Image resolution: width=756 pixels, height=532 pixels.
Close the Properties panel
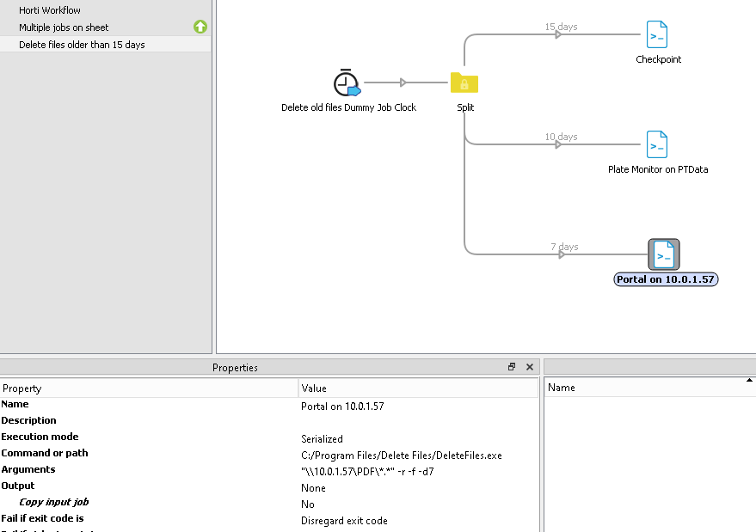point(529,367)
